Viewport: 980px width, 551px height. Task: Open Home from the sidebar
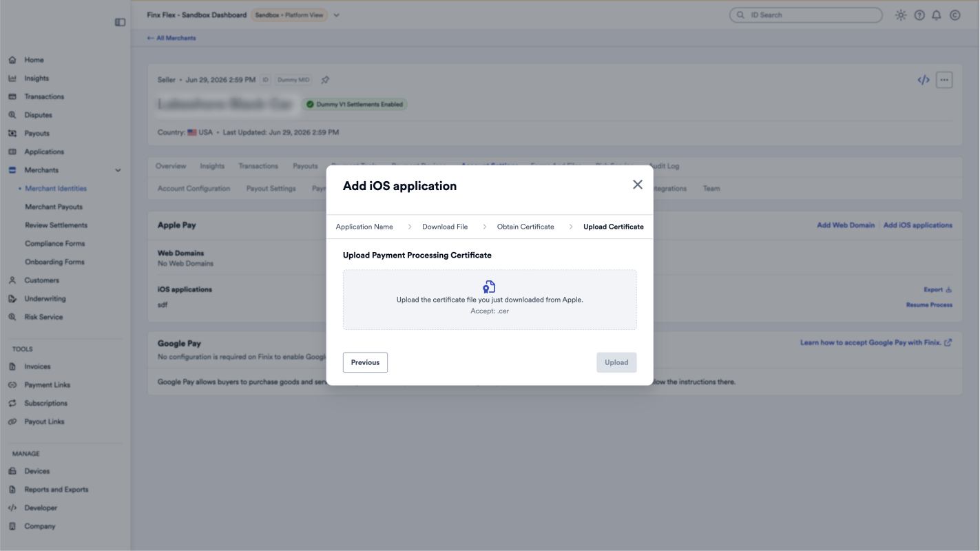(34, 60)
